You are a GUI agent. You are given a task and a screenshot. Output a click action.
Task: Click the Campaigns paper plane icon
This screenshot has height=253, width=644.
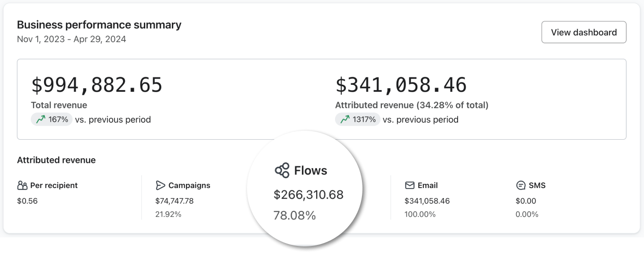[x=160, y=185]
